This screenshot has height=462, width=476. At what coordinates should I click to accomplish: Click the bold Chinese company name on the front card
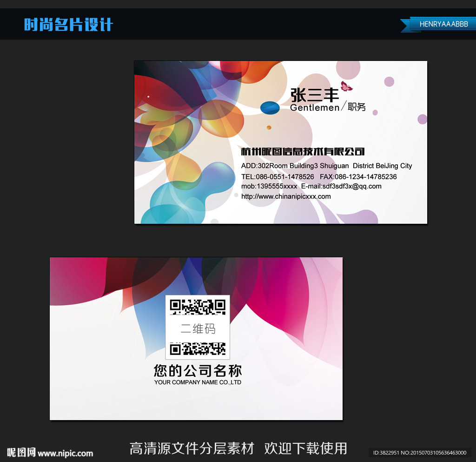(x=303, y=151)
